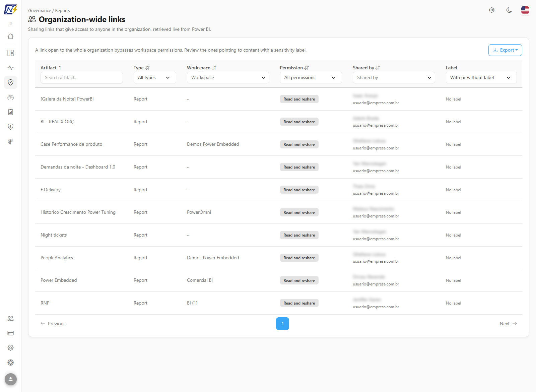Open the Home icon in the sidebar
Image resolution: width=536 pixels, height=392 pixels.
coord(11,36)
